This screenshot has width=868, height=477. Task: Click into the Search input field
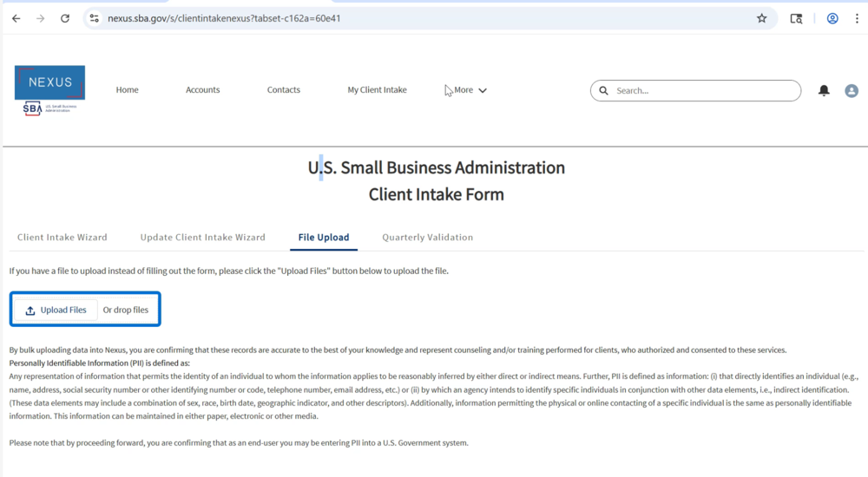(703, 91)
